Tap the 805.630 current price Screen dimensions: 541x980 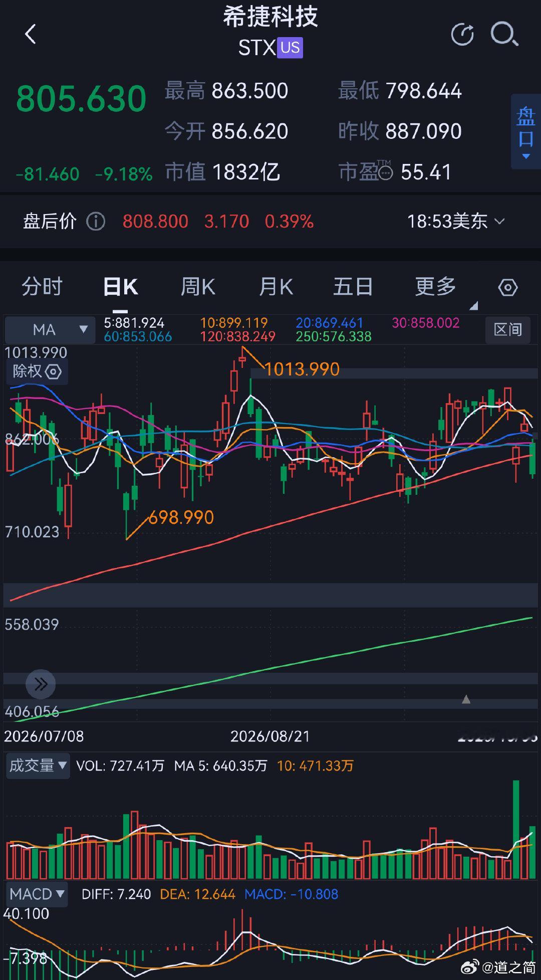(x=81, y=99)
